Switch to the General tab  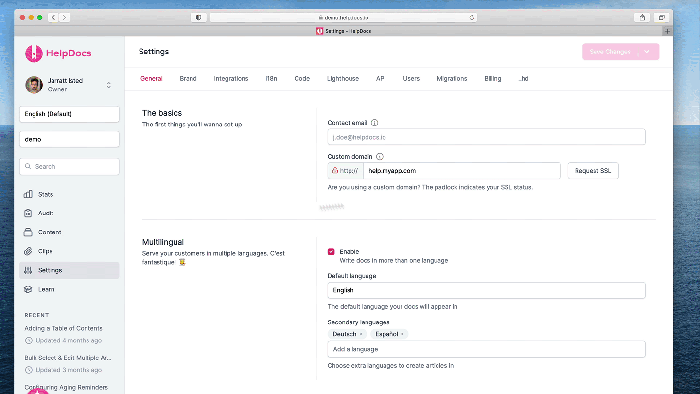151,79
